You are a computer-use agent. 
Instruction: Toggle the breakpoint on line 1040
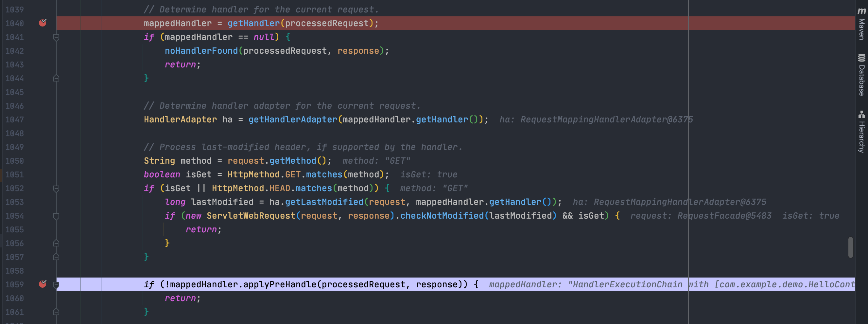[43, 23]
